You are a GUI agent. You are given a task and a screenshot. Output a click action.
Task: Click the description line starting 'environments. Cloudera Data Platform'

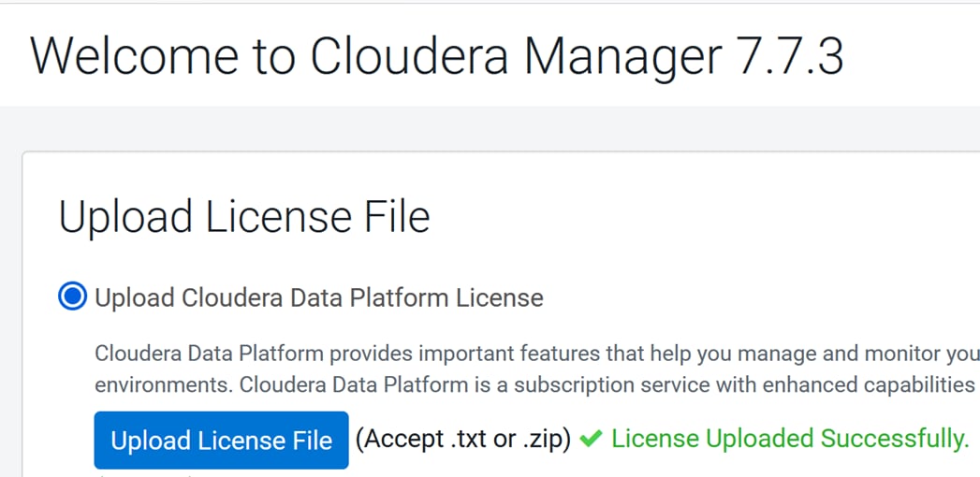535,384
